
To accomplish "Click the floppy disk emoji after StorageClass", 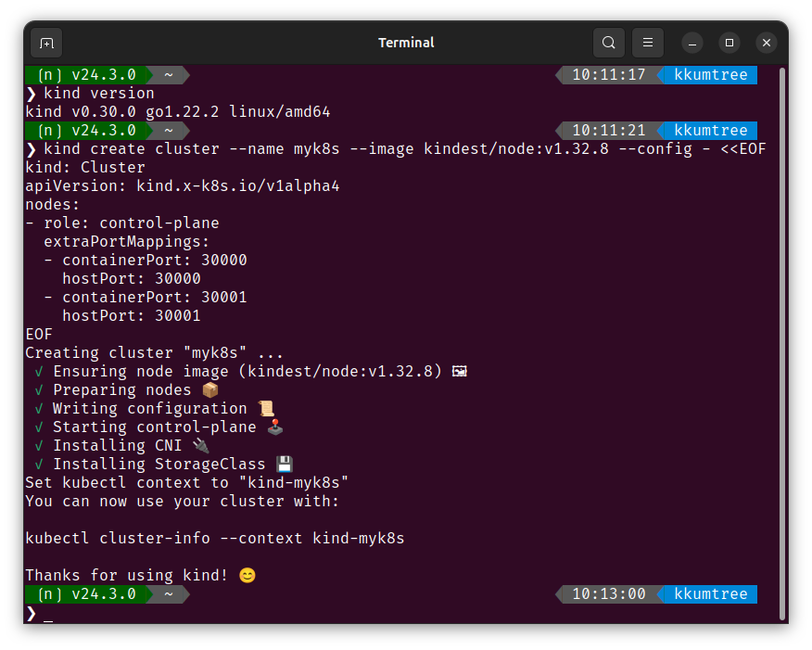I will click(x=285, y=464).
